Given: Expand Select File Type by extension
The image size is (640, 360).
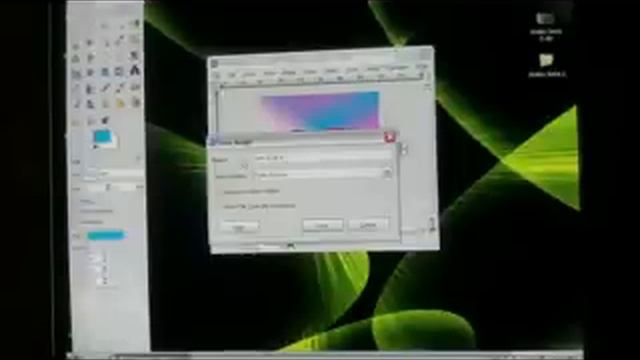Looking at the screenshot, I should point(259,207).
